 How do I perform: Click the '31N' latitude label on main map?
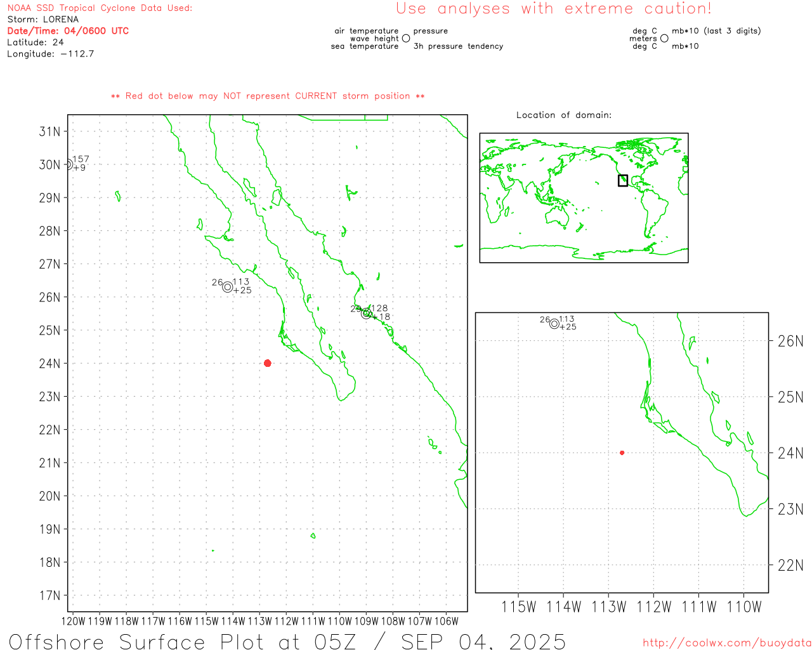pos(49,131)
